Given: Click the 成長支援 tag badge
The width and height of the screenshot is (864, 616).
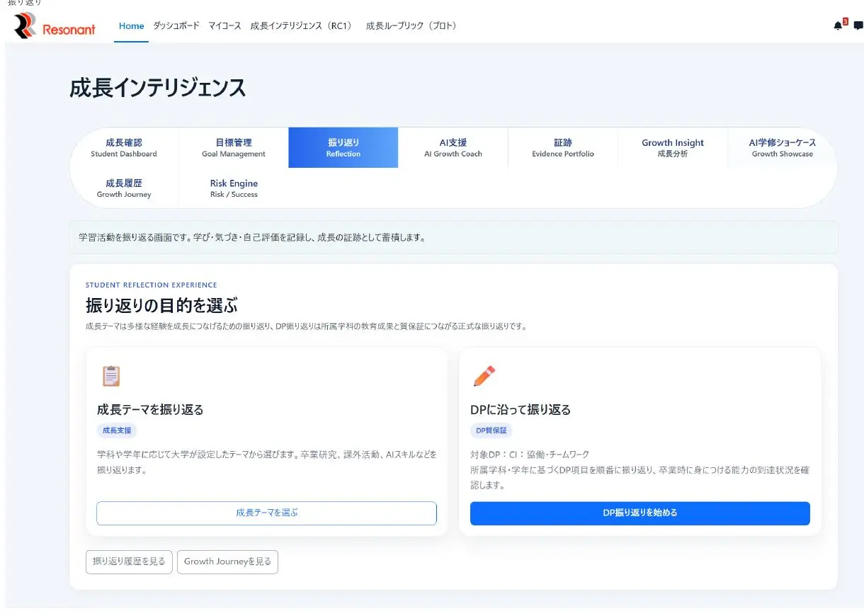Looking at the screenshot, I should (117, 430).
